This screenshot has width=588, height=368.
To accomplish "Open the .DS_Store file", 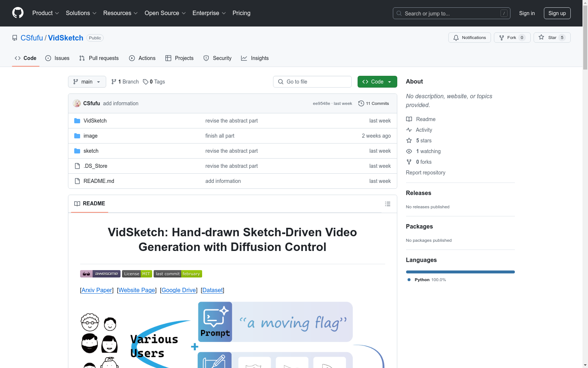I will 96,166.
